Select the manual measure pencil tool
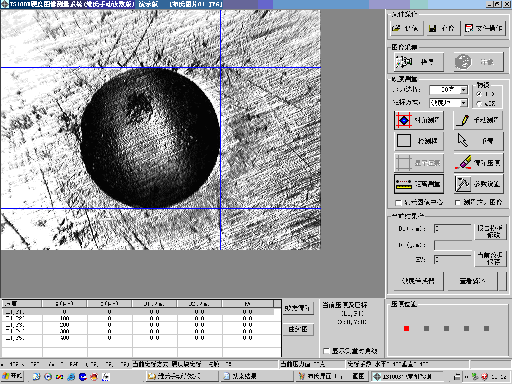 pos(478,120)
